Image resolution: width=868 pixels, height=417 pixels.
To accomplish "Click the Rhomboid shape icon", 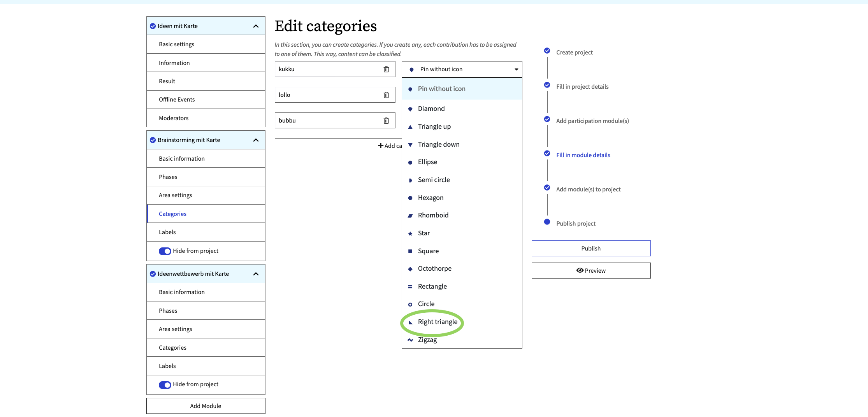I will click(410, 216).
